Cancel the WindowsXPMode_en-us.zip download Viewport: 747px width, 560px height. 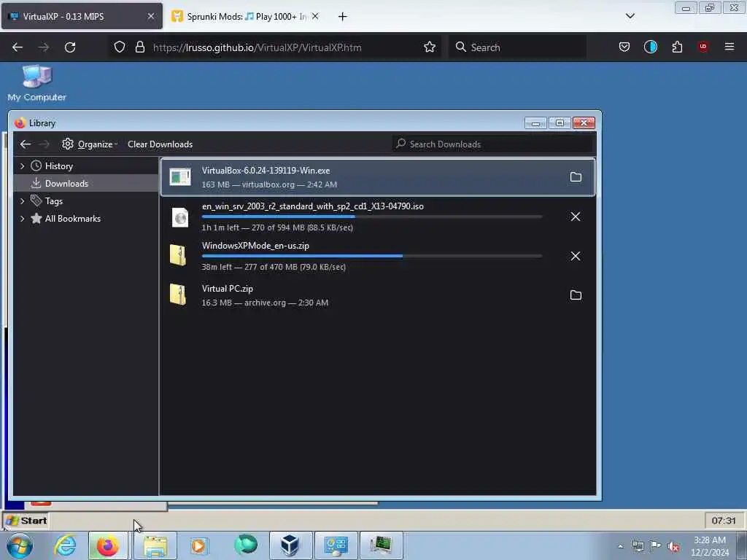(x=576, y=256)
